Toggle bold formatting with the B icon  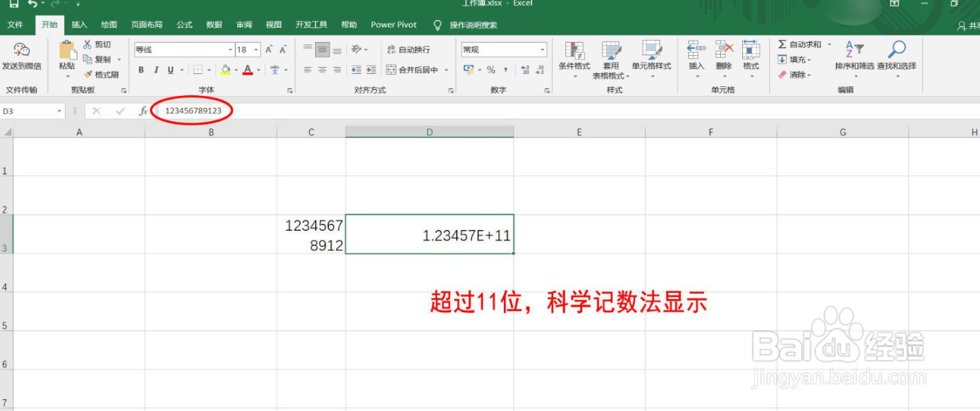(142, 70)
